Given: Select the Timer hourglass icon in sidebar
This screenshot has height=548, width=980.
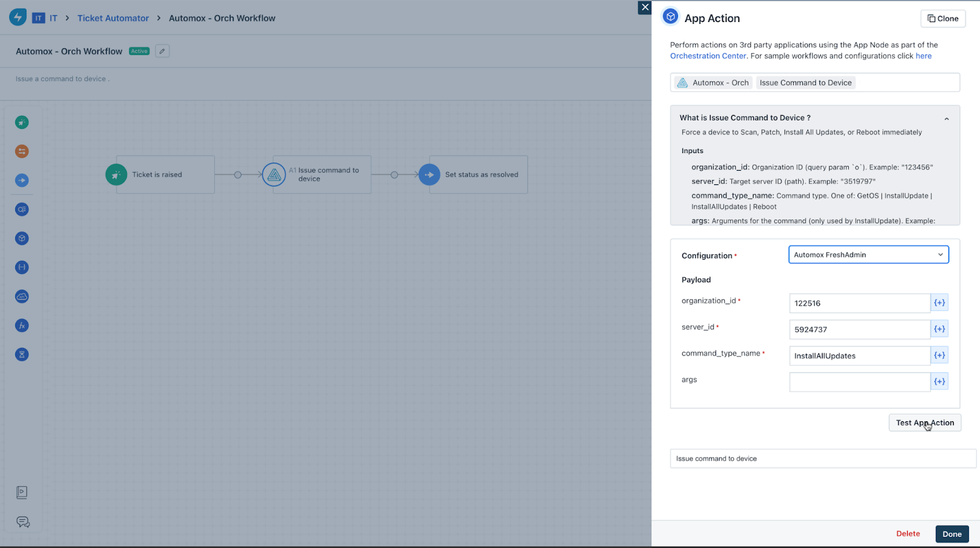Looking at the screenshot, I should (x=22, y=355).
